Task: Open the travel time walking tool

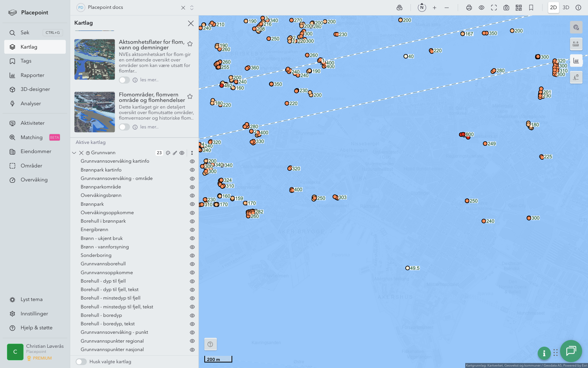Action: click(x=576, y=77)
